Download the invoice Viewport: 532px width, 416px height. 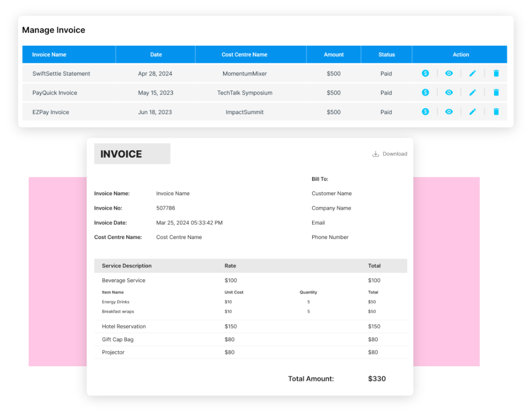pos(390,154)
